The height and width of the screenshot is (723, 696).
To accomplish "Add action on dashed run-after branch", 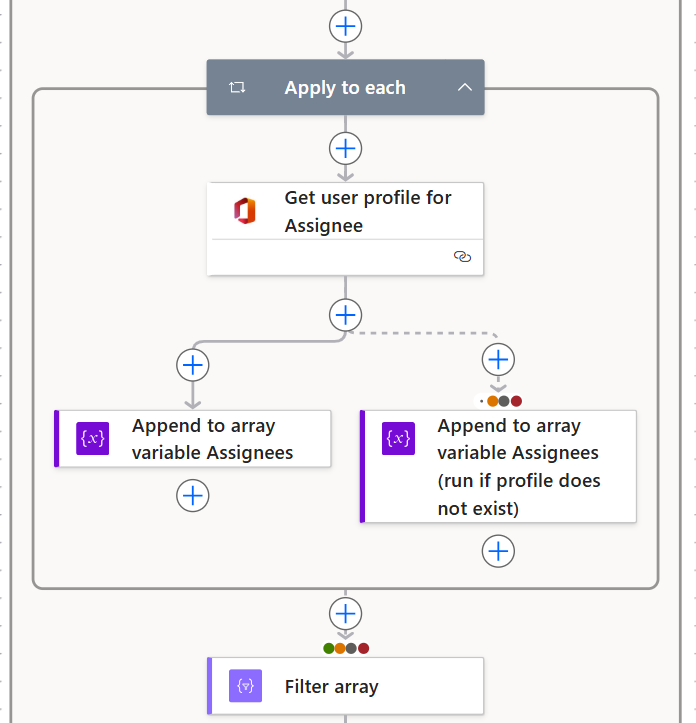I will pos(498,359).
